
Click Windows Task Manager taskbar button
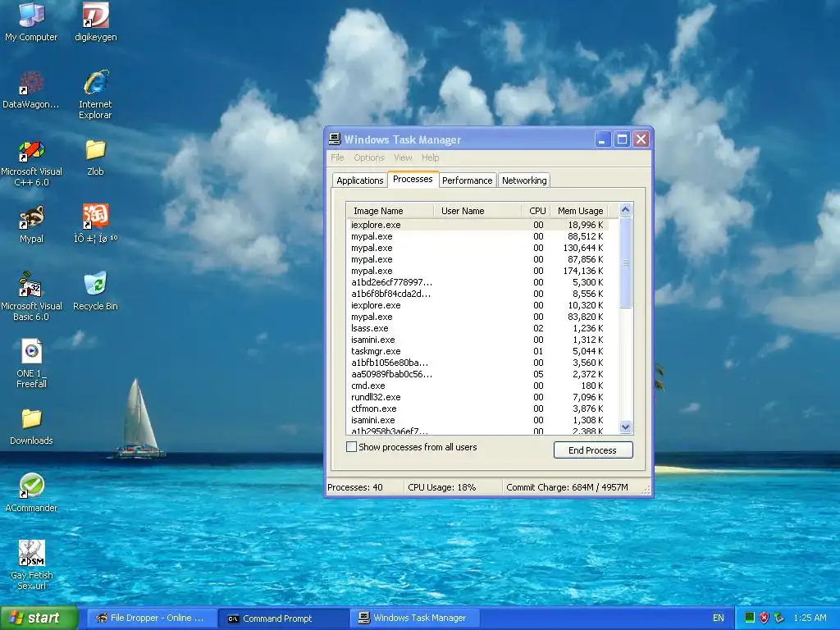[415, 618]
